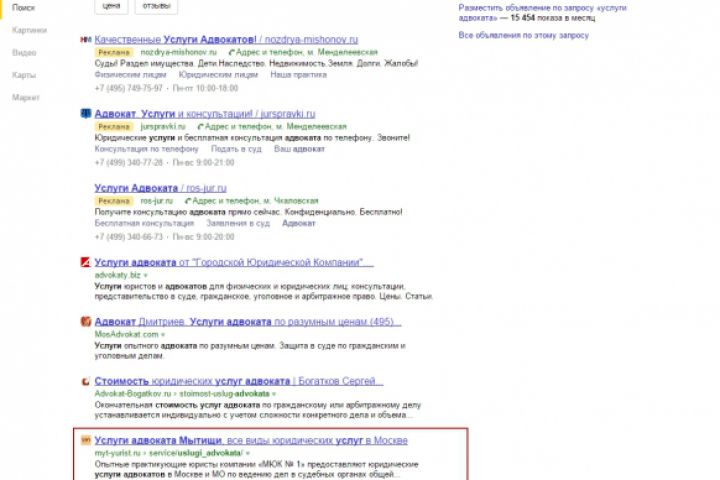Open 'Наша практика' sitelink
720x480 pixels.
click(298, 74)
